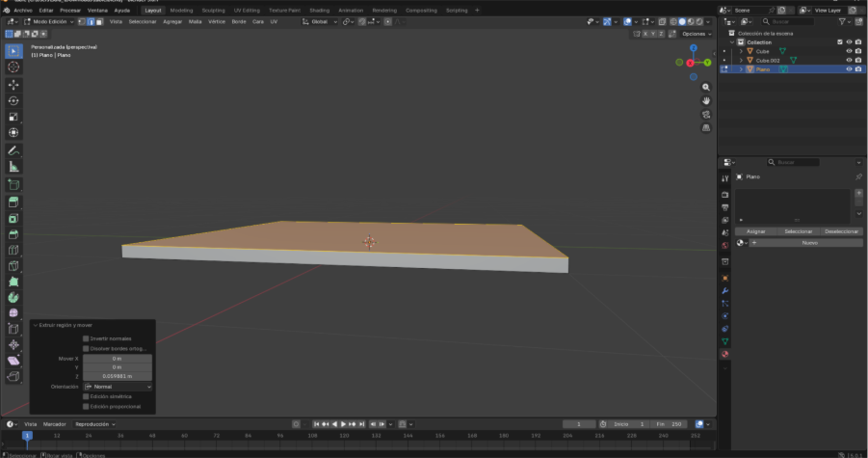
Task: Hide Cube.002 using its eye icon
Action: click(849, 60)
